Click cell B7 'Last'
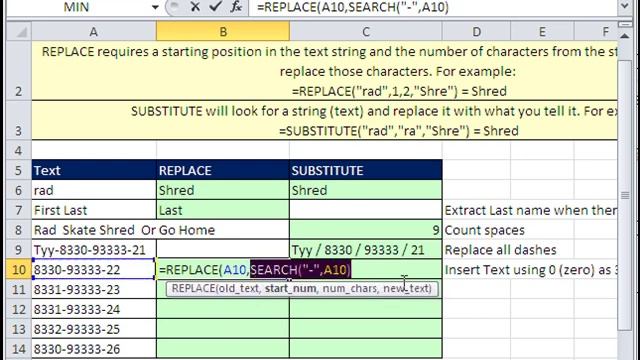Image resolution: width=640 pixels, height=360 pixels. tap(223, 210)
